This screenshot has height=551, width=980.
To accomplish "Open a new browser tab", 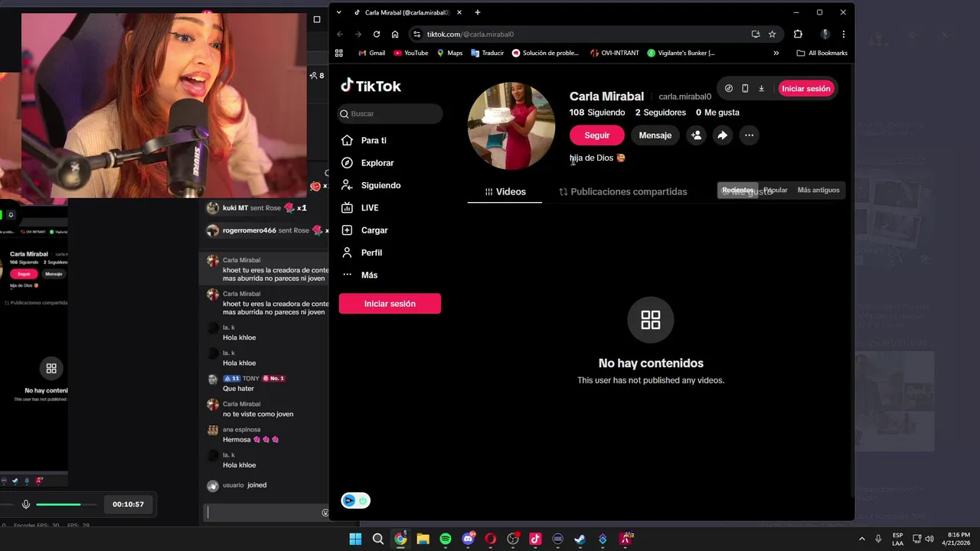I will (478, 12).
